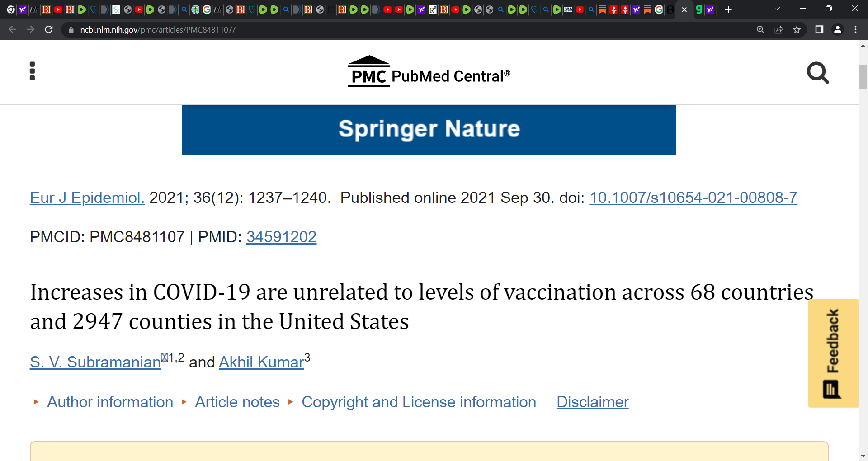This screenshot has width=868, height=461.
Task: Open the PMC search magnifier
Action: 818,73
